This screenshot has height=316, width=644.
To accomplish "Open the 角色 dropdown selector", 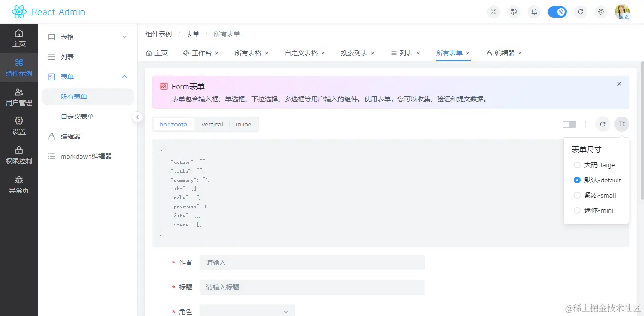I will (x=247, y=310).
